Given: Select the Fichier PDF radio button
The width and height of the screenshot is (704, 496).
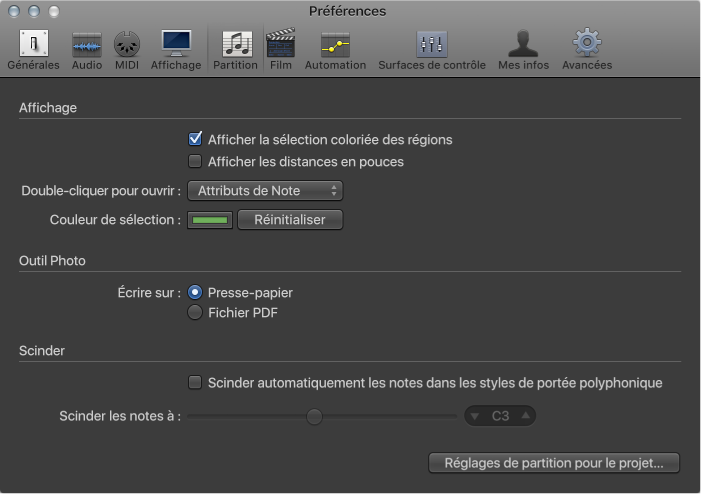Looking at the screenshot, I should 195,313.
